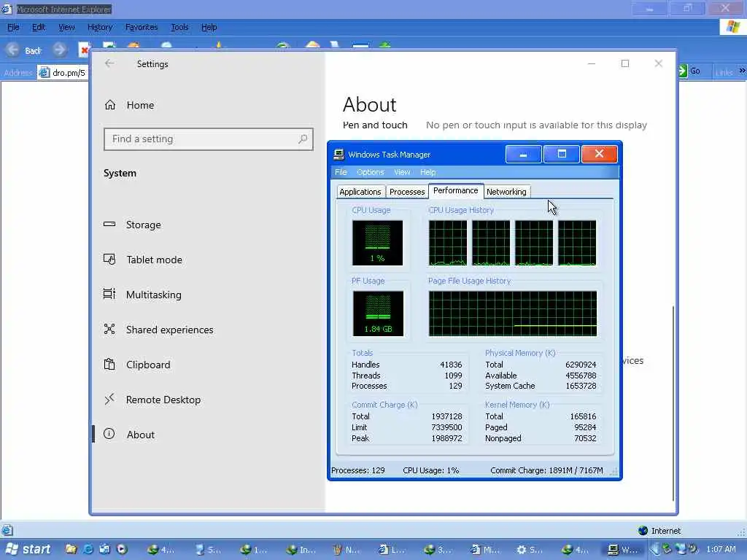Click Windows Media Player quick launch icon
Screen dimensions: 747x560
[122, 550]
